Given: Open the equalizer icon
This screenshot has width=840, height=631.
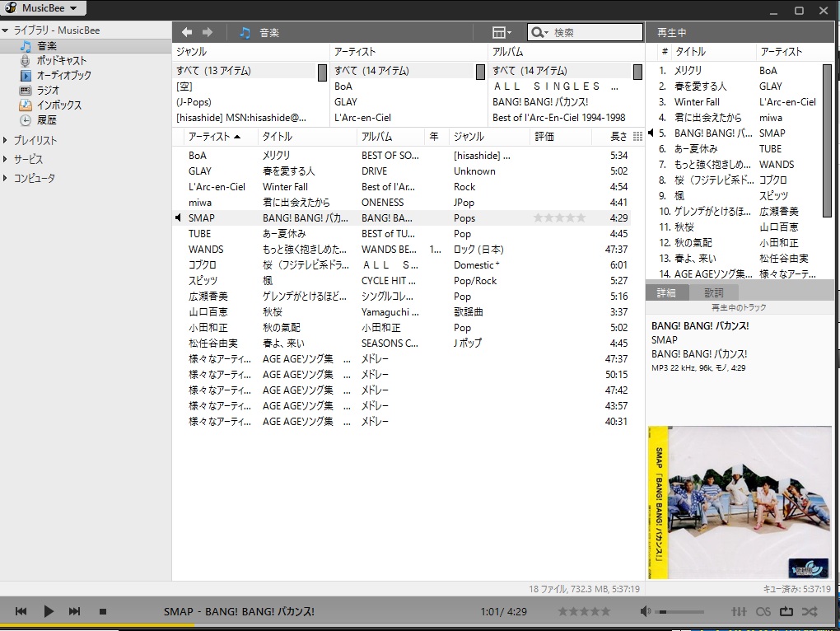Looking at the screenshot, I should [x=739, y=611].
